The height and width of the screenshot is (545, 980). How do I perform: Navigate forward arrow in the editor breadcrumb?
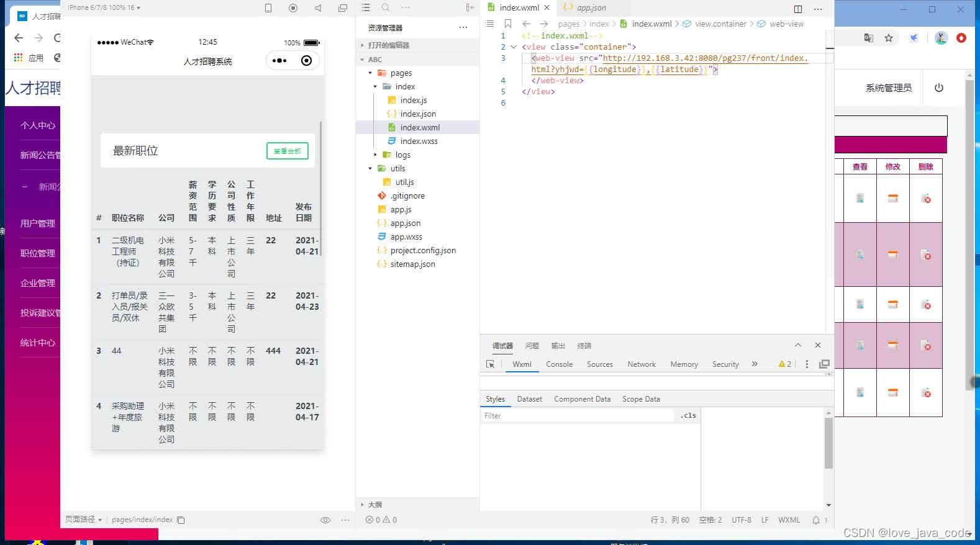tap(544, 24)
